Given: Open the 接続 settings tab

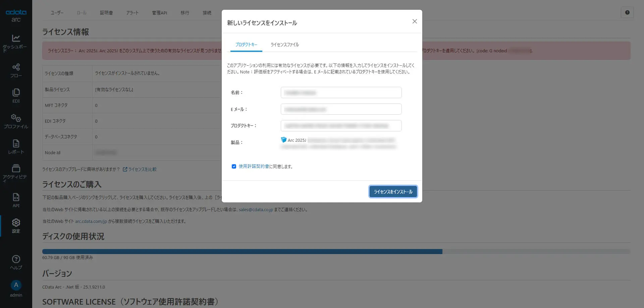Looking at the screenshot, I should [x=207, y=13].
